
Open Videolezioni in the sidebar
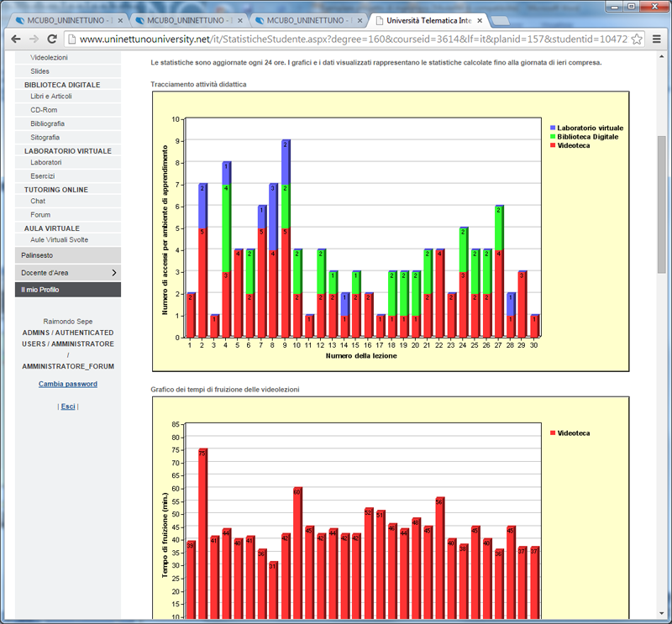49,58
